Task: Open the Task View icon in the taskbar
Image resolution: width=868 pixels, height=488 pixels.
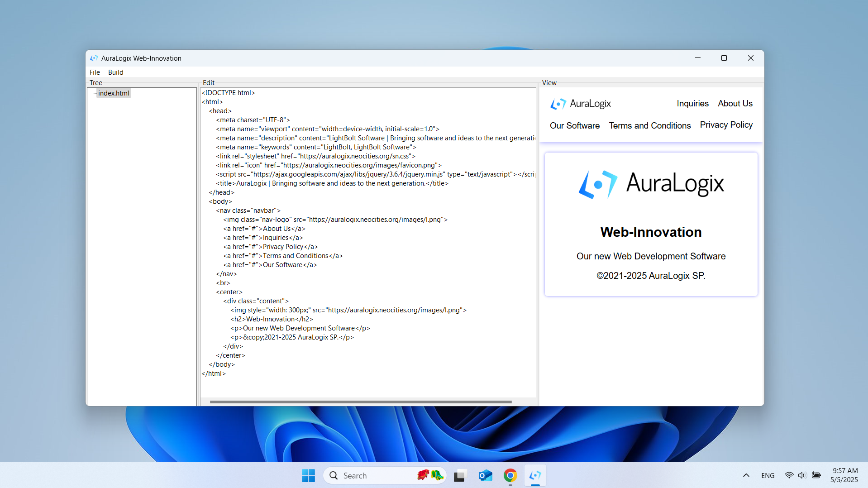Action: click(460, 475)
